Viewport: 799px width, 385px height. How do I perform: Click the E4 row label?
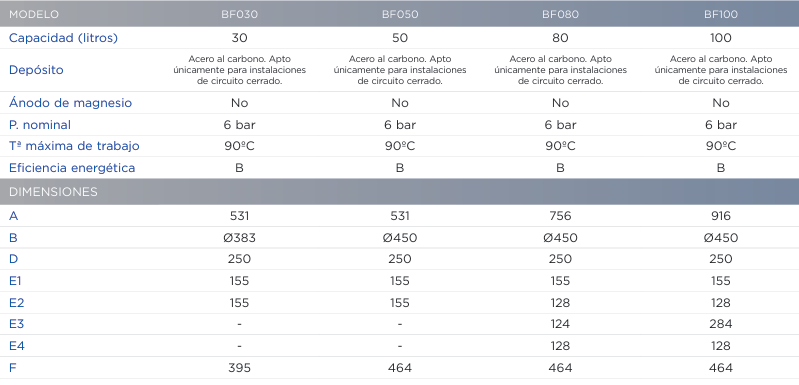[x=17, y=346]
